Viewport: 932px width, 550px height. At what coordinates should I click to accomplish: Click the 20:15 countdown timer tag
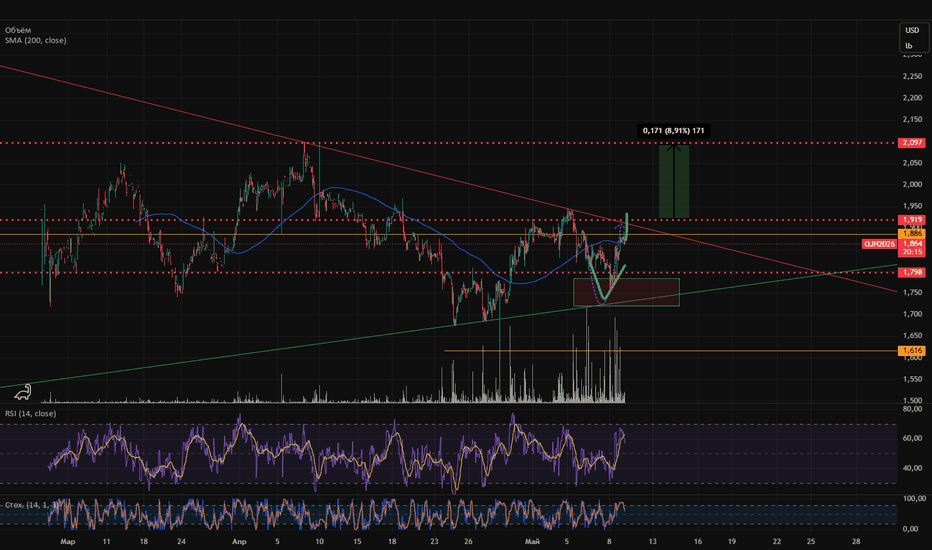click(912, 252)
